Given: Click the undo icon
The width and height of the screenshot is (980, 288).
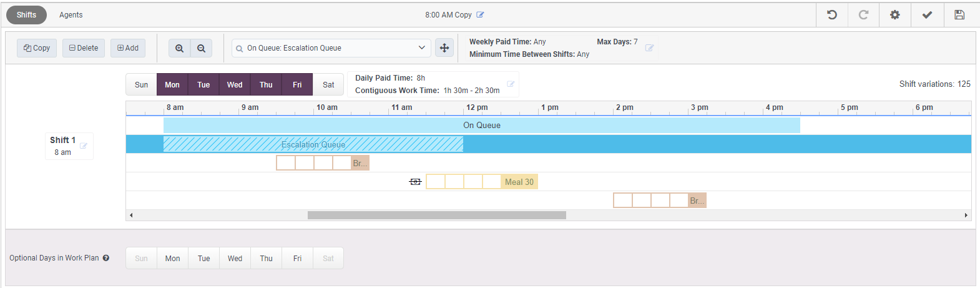Looking at the screenshot, I should 832,15.
